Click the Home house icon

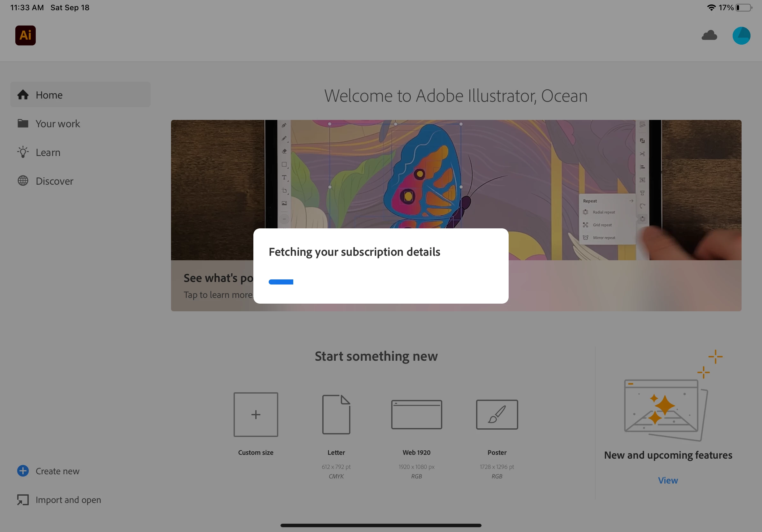(23, 95)
